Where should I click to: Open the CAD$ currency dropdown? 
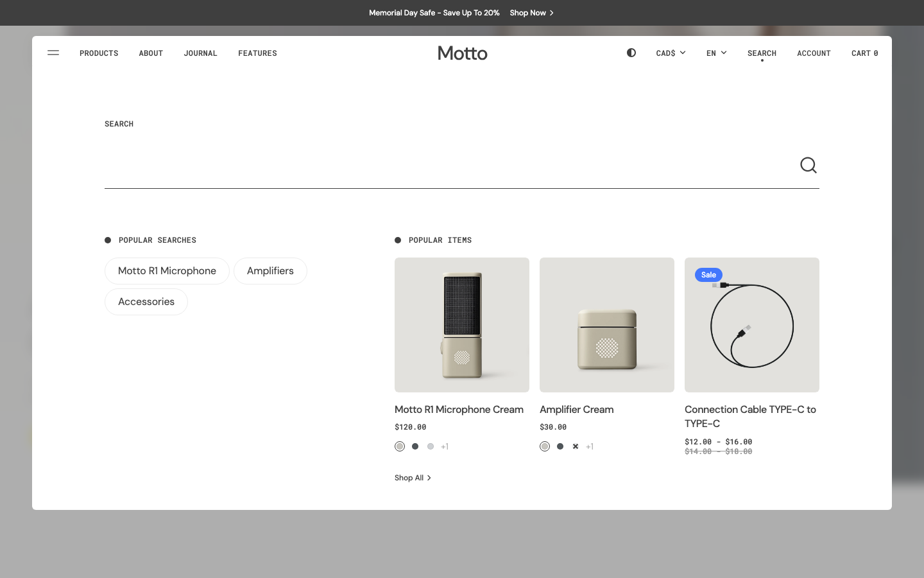point(671,53)
